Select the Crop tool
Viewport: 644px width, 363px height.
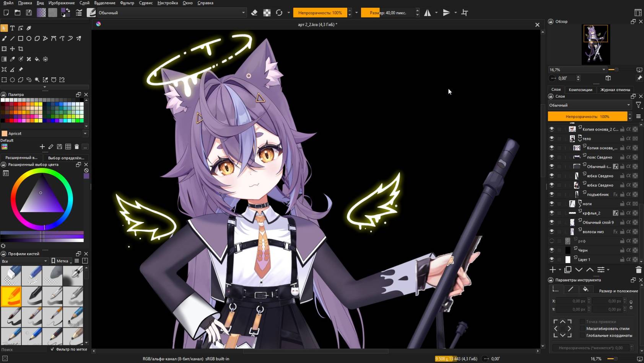(x=21, y=49)
